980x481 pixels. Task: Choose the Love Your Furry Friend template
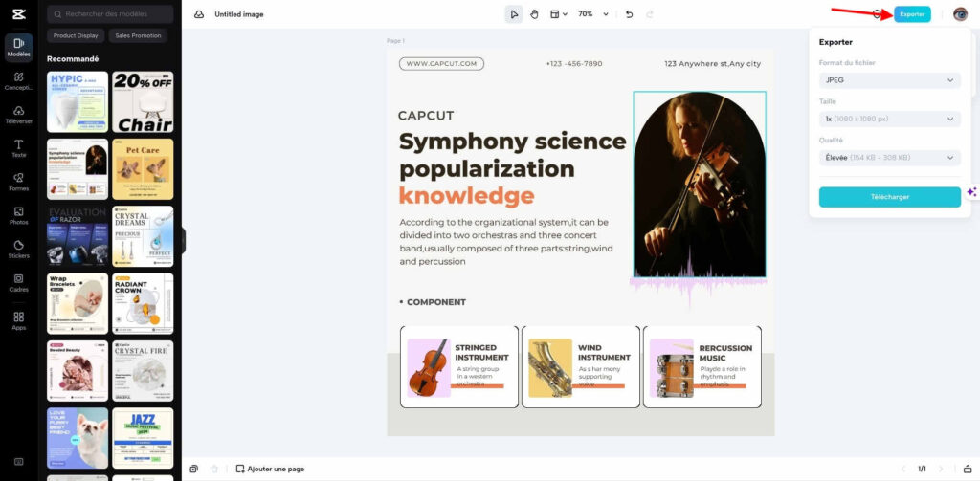(78, 438)
